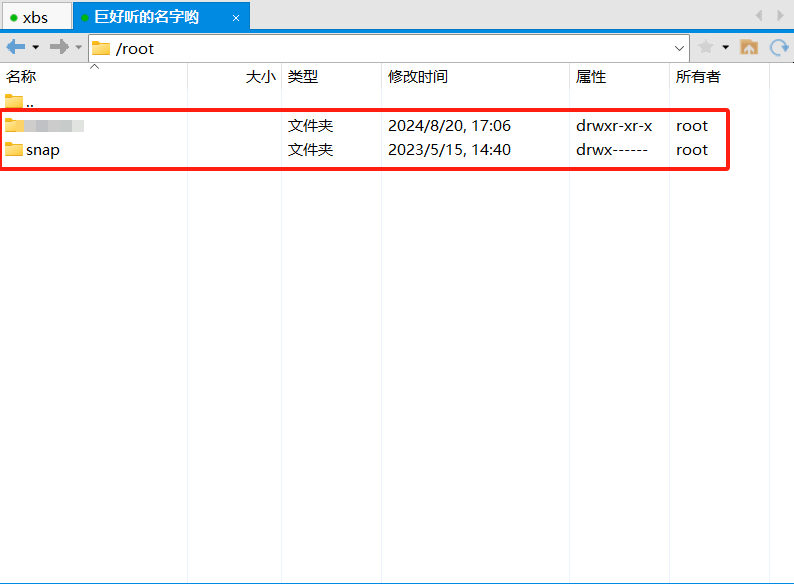Image resolution: width=794 pixels, height=584 pixels.
Task: Sort by the 修改时间 column header
Action: pos(475,76)
